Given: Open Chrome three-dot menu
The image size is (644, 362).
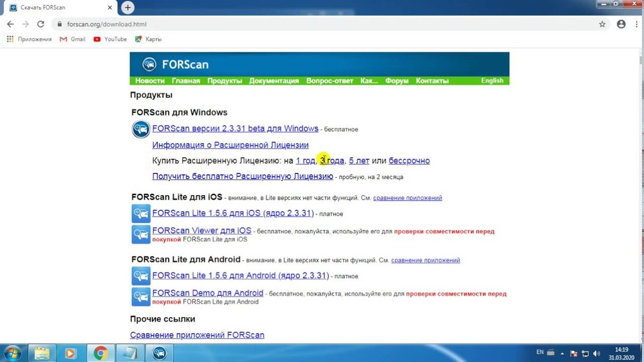Looking at the screenshot, I should 636,24.
